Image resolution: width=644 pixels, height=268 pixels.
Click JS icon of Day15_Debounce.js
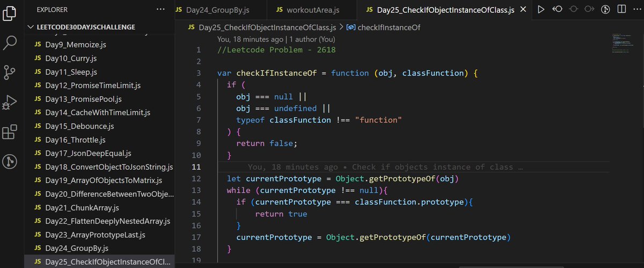point(38,126)
